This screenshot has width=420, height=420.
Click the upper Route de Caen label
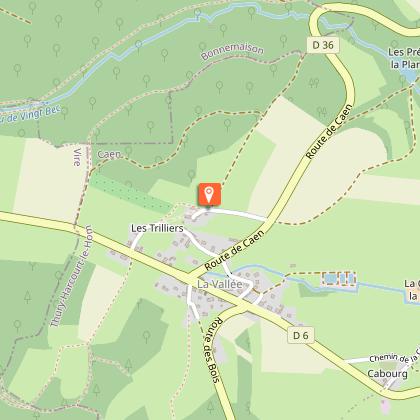(329, 132)
